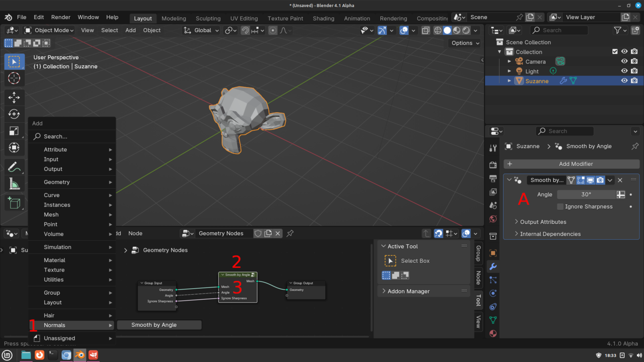The image size is (644, 362).
Task: Toggle proportional editing
Action: [273, 30]
